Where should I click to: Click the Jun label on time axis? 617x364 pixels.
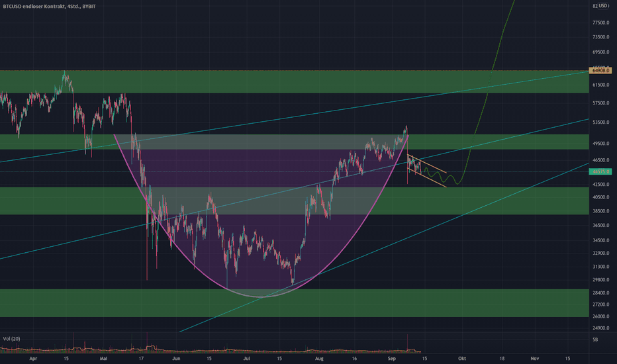click(176, 359)
